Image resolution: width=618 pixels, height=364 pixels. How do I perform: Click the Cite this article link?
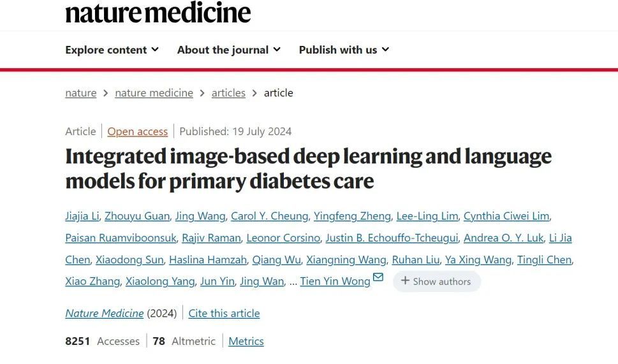(x=224, y=313)
